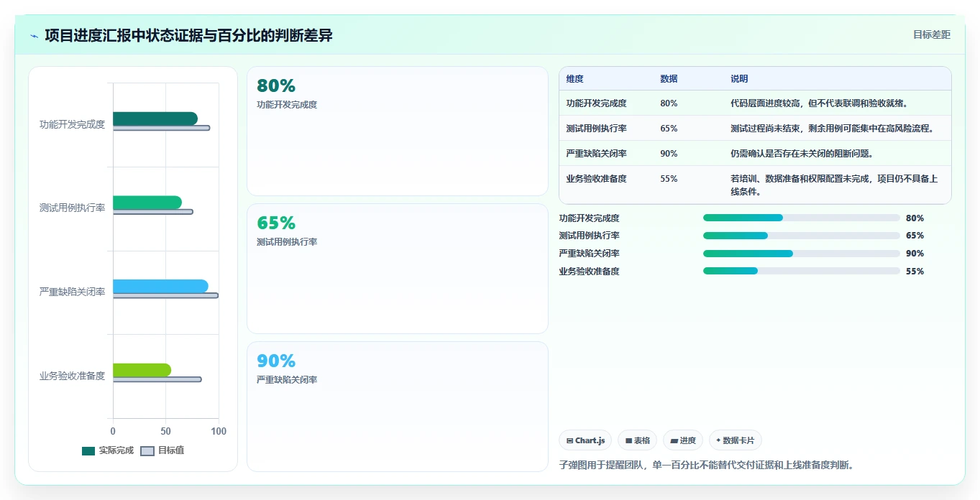Click the lightning icon beside the page title
Screen dimensions: 980x500
[x=34, y=36]
